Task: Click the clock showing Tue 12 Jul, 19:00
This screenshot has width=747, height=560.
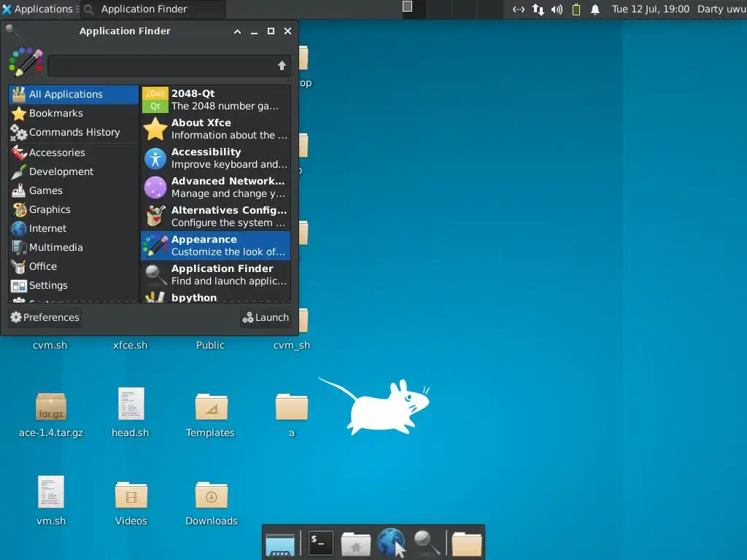Action: coord(650,9)
